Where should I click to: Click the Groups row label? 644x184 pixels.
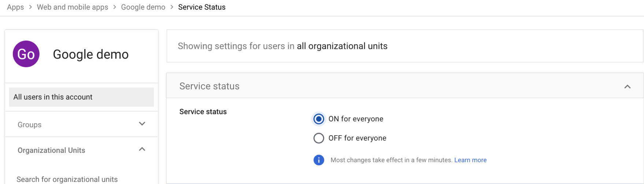30,125
